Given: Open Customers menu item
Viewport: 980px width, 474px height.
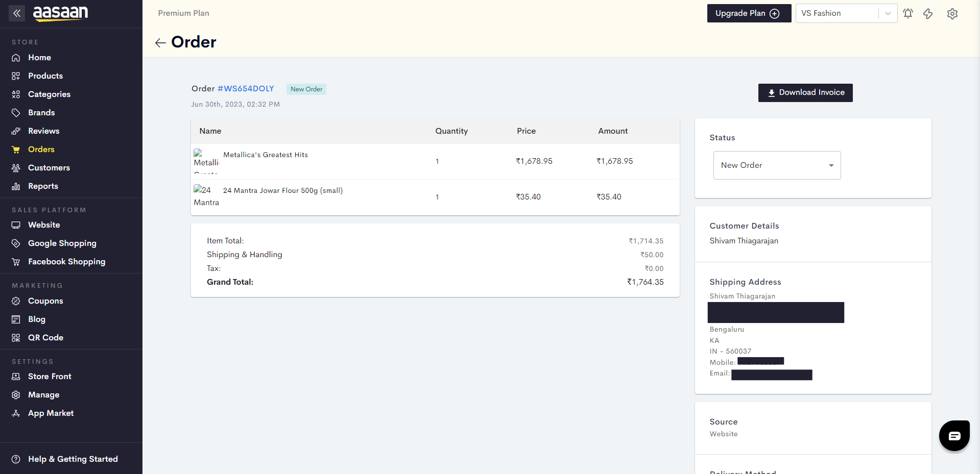Looking at the screenshot, I should click(49, 168).
